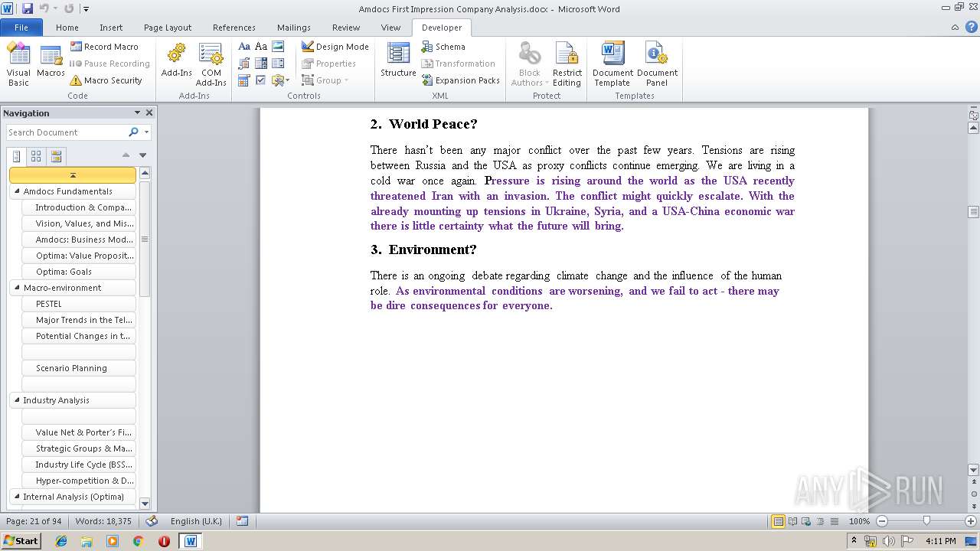Image resolution: width=980 pixels, height=551 pixels.
Task: Click the Schema button
Action: pyautogui.click(x=443, y=47)
